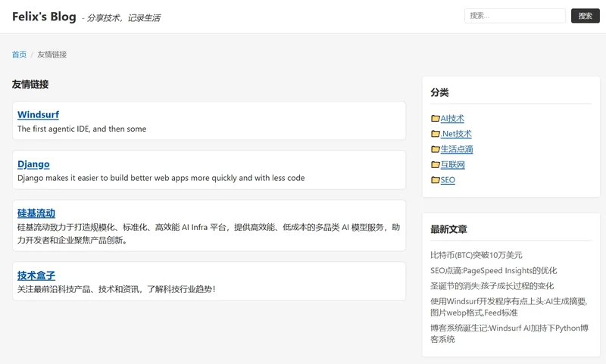Click the folder icon beside AI技术
This screenshot has width=606, height=364.
tap(435, 119)
